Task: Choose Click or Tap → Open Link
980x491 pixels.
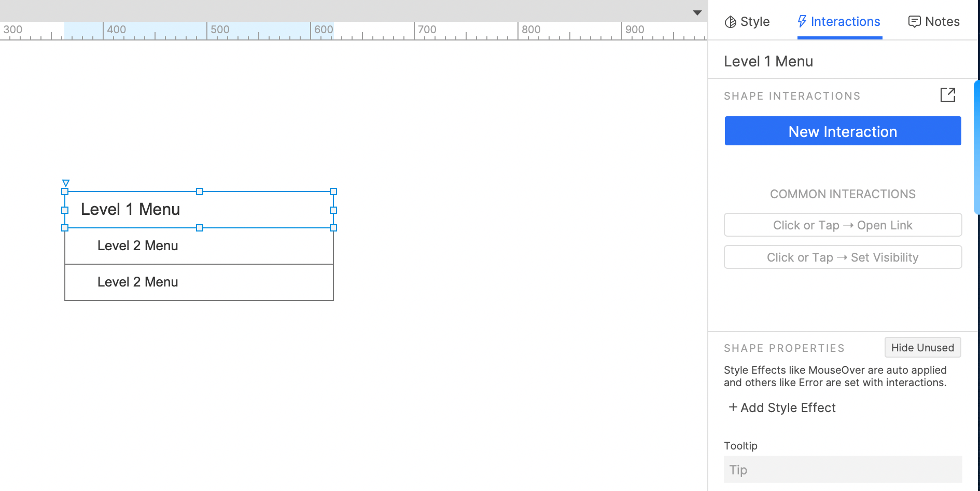Action: (843, 225)
